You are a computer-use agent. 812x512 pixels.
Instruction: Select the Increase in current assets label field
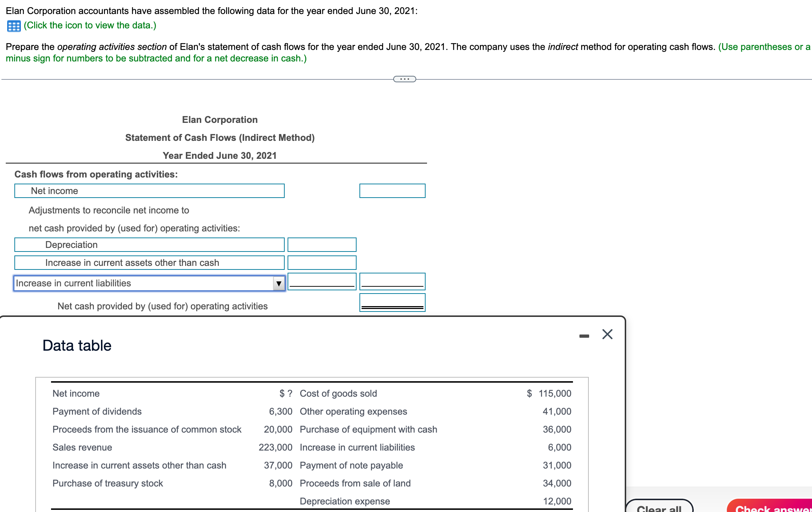pyautogui.click(x=149, y=263)
